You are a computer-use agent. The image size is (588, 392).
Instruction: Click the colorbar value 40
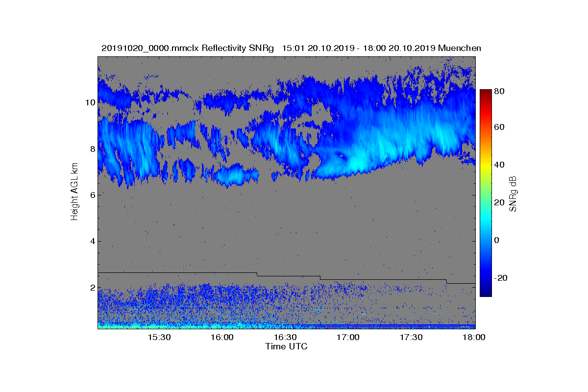(500, 165)
